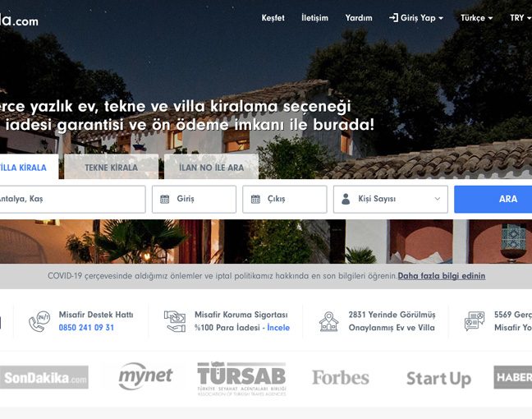Open the Kişi Sayısı dropdown chevron
Image resolution: width=532 pixels, height=419 pixels.
pos(438,199)
